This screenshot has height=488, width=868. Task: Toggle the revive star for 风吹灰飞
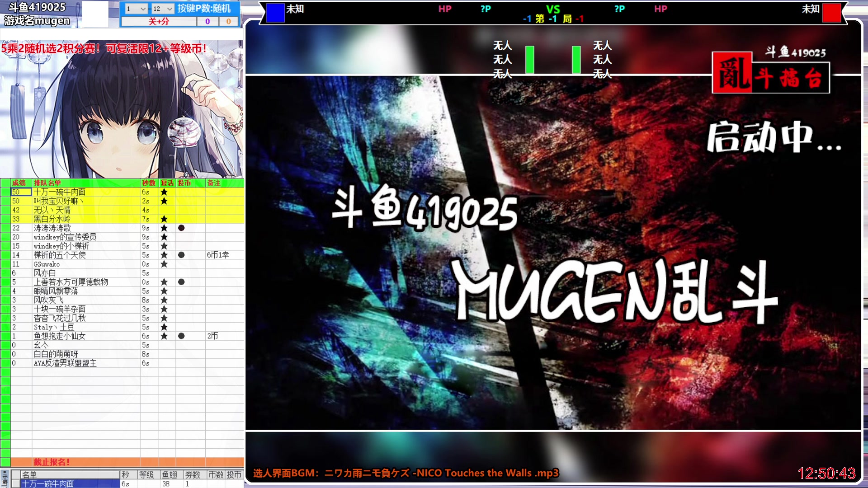click(164, 300)
